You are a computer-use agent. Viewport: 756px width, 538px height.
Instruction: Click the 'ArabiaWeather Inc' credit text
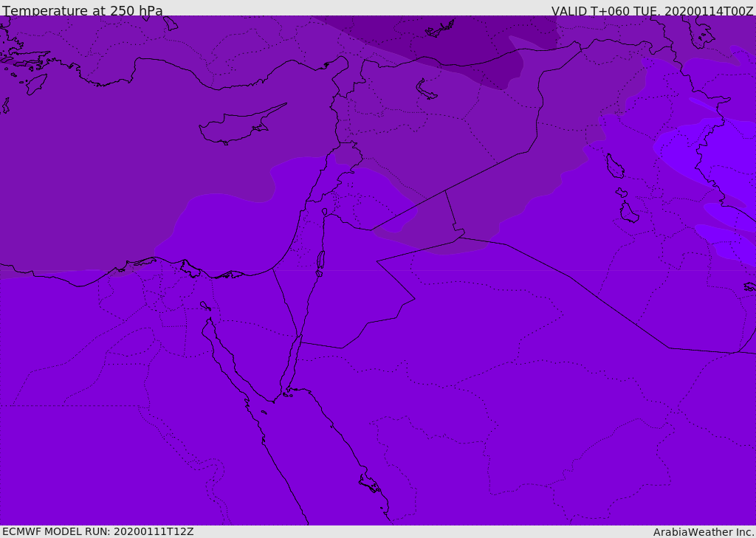[x=704, y=532]
